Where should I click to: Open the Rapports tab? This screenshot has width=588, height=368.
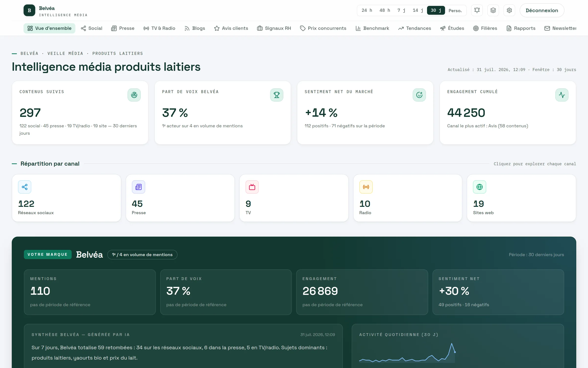521,28
